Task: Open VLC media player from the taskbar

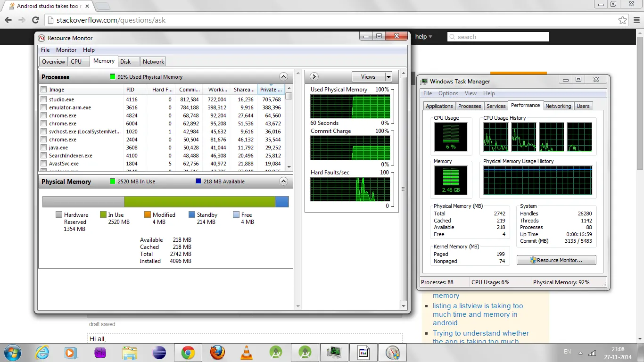Action: tap(247, 353)
